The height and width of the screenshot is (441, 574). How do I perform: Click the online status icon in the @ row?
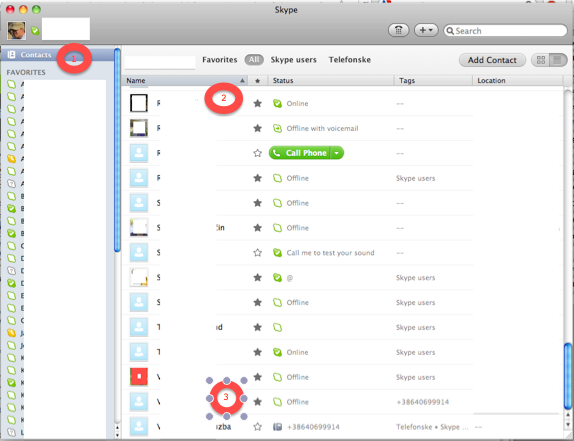[x=277, y=278]
